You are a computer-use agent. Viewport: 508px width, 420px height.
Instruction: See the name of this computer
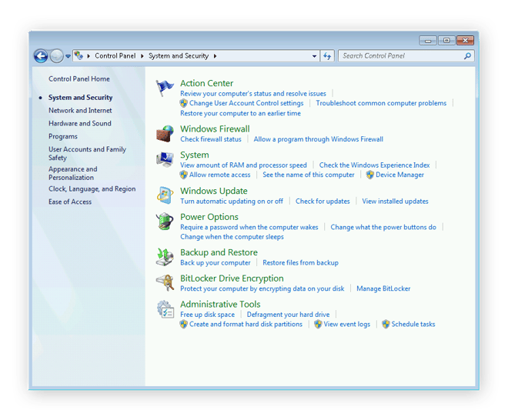coord(309,175)
